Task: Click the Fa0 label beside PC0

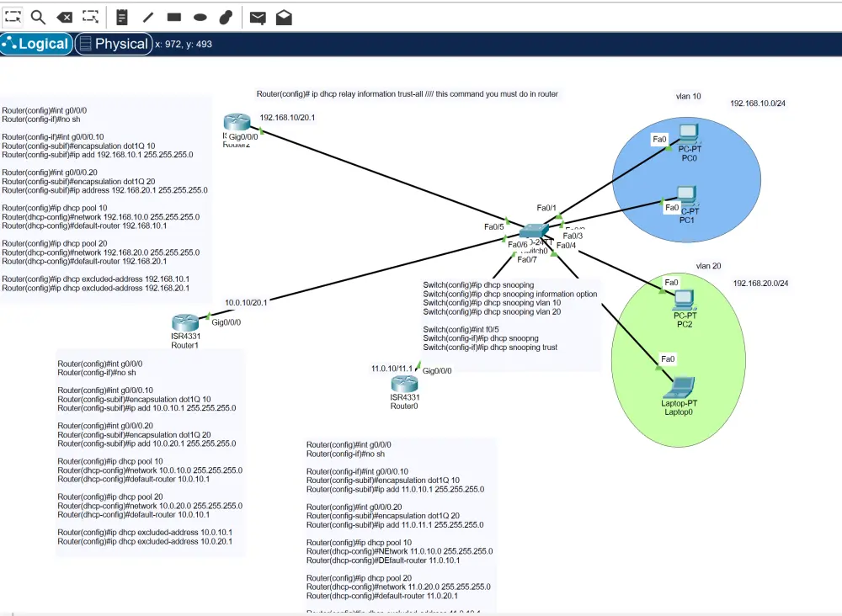Action: coord(659,140)
